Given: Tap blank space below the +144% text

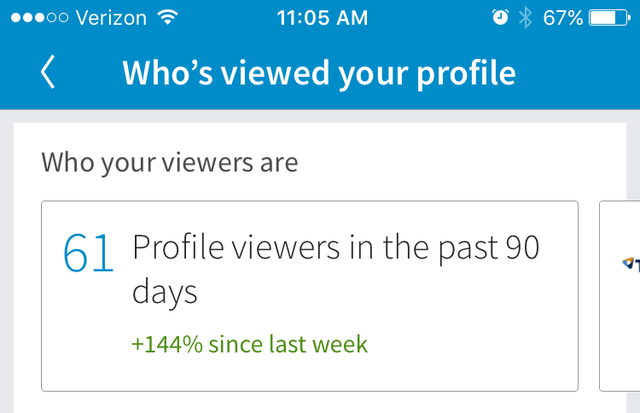Looking at the screenshot, I should tap(310, 373).
